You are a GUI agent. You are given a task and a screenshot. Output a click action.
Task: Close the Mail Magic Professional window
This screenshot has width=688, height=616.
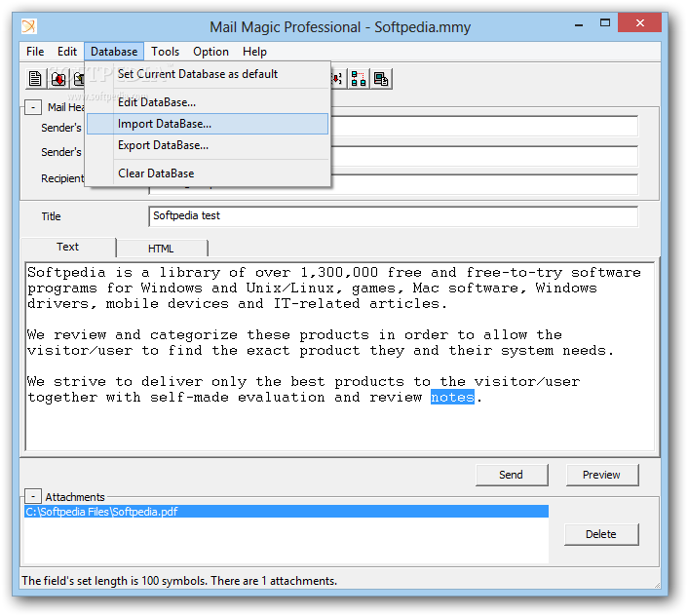(x=639, y=22)
